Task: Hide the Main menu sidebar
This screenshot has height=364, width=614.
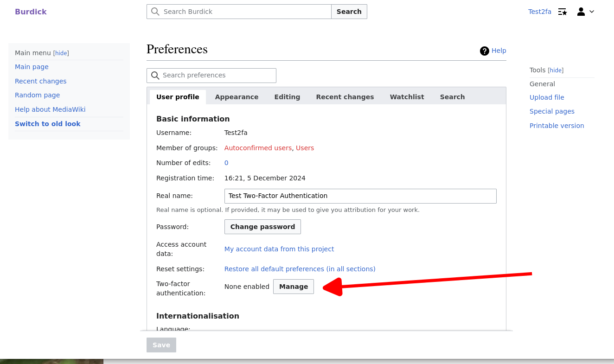Action: point(61,53)
